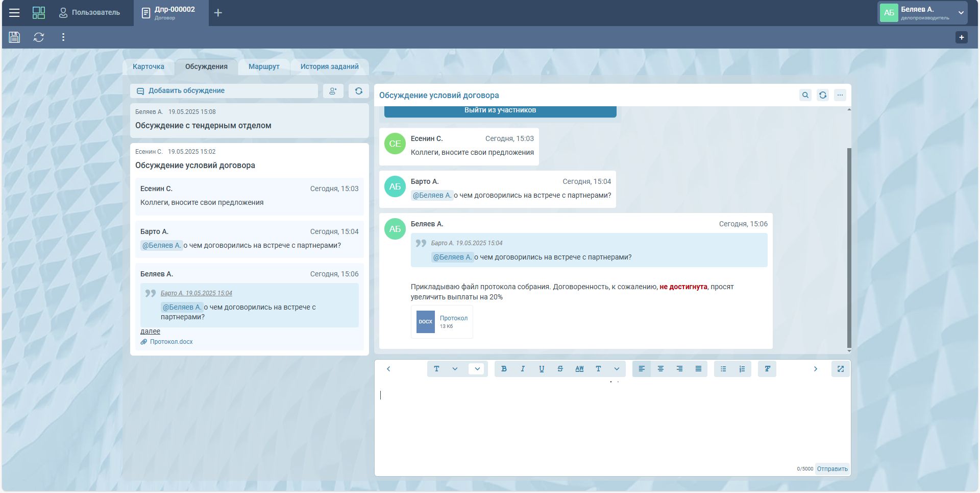The width and height of the screenshot is (980, 493).
Task: Enable center text alignment
Action: [660, 369]
